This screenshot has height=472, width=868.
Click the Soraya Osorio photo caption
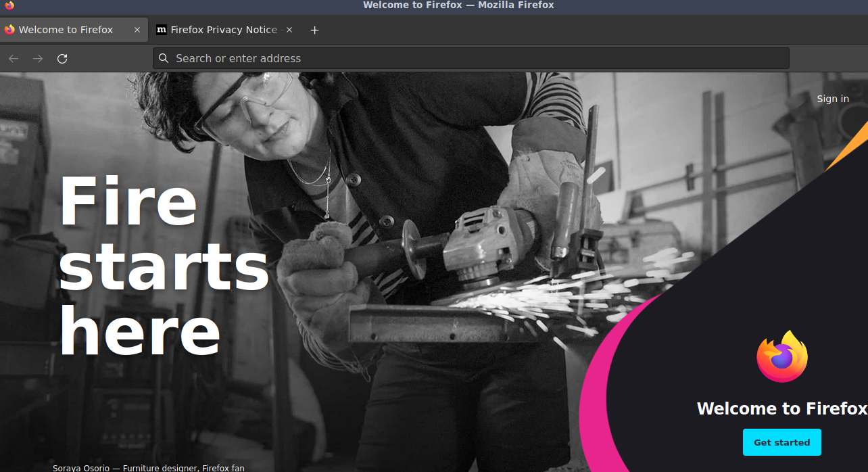point(149,468)
